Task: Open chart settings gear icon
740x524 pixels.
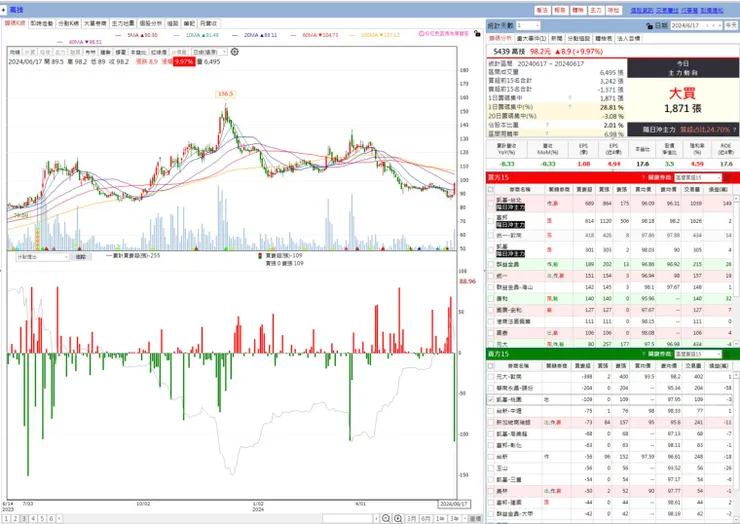Action: (235, 52)
